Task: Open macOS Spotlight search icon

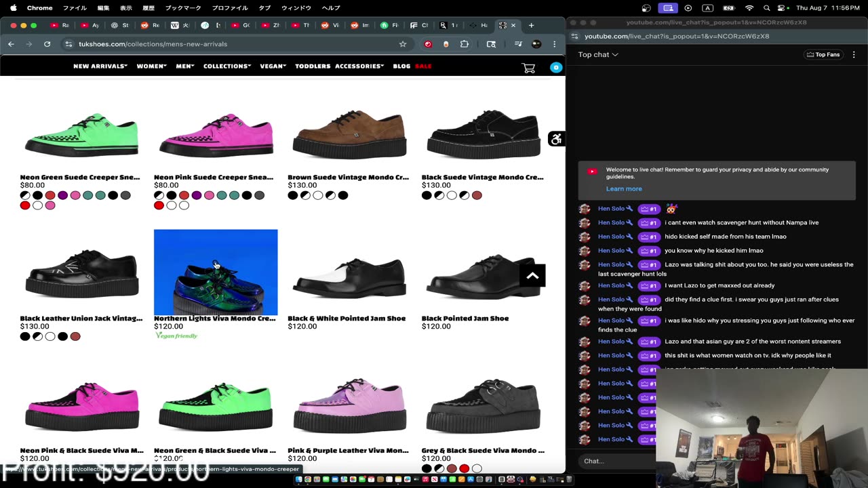Action: (767, 8)
